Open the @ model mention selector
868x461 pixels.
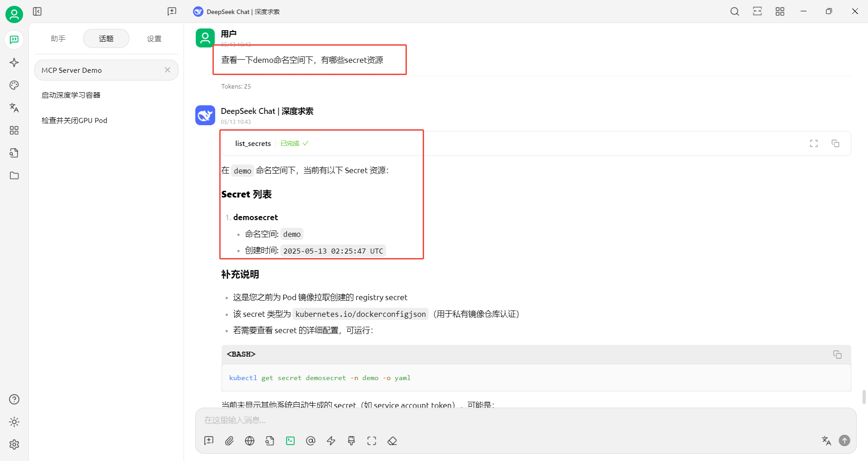pos(311,441)
